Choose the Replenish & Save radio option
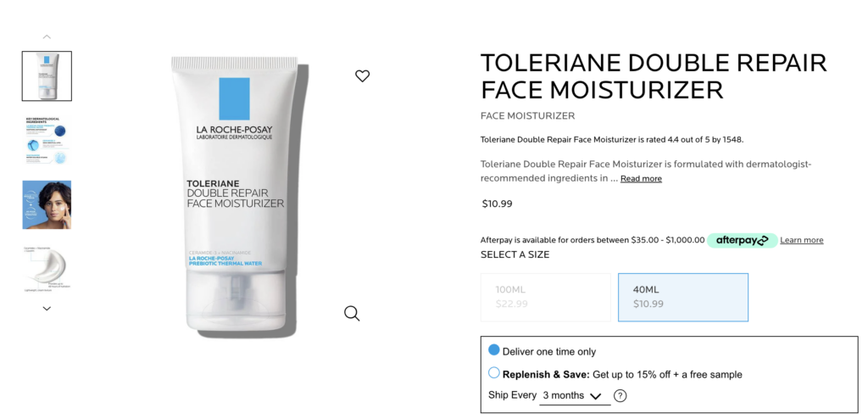Viewport: 868px width, 419px height. tap(494, 373)
